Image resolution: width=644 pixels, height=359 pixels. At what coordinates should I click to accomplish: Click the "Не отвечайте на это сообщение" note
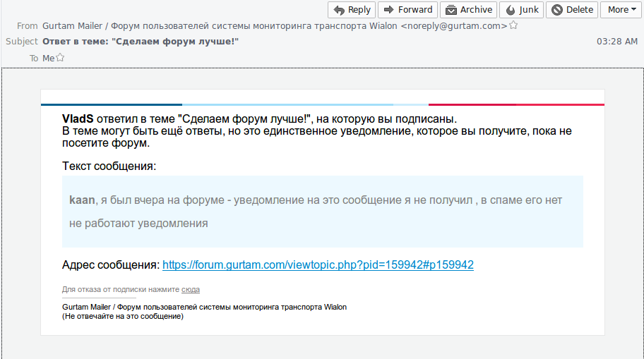[x=123, y=317]
